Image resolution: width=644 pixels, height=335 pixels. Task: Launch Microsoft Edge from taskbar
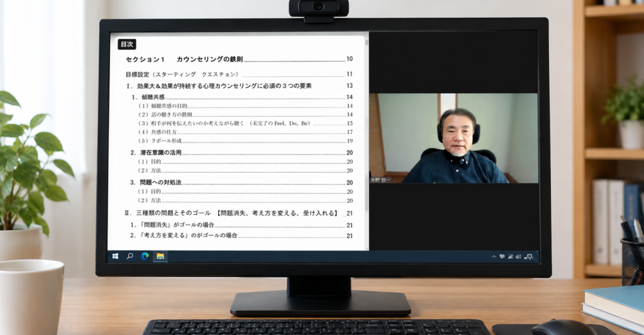(145, 256)
